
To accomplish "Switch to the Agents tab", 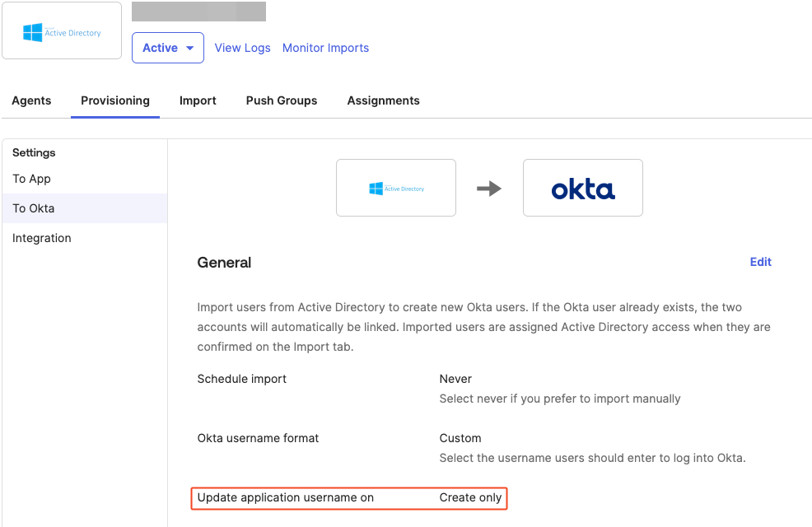I will pos(31,100).
